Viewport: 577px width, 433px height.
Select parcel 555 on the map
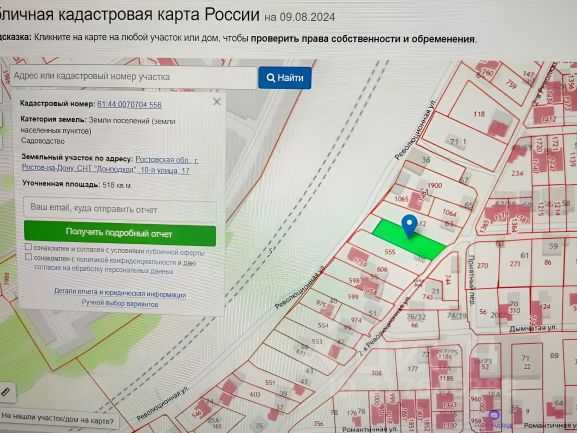389,252
